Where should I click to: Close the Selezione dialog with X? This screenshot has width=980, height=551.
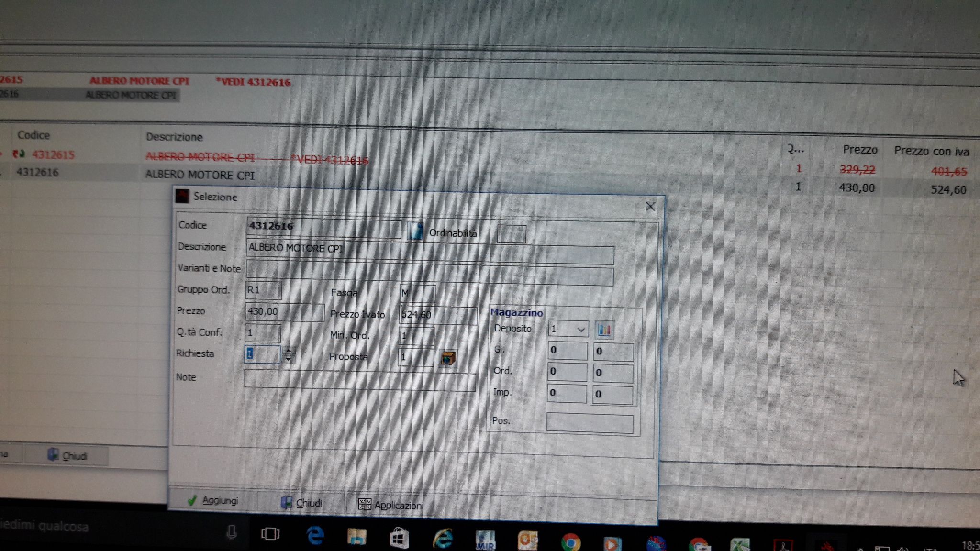point(650,207)
